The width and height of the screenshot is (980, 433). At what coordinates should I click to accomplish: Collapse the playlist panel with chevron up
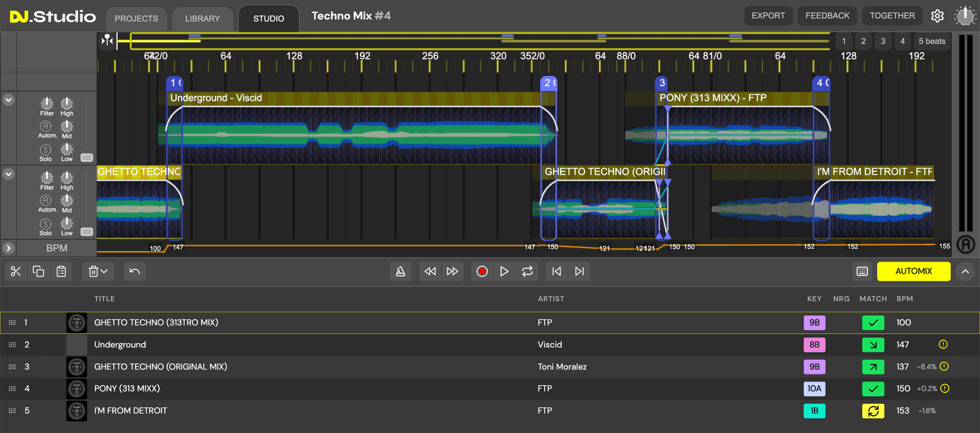965,272
